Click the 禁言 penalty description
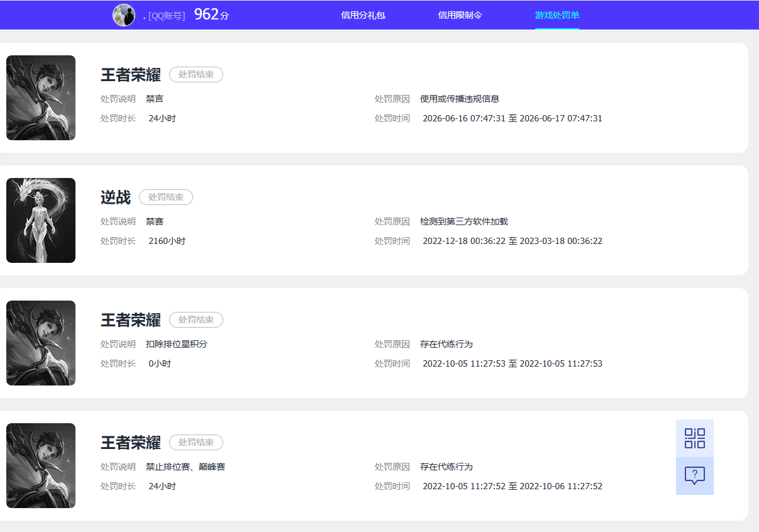Viewport: 759px width, 532px height. click(x=155, y=99)
